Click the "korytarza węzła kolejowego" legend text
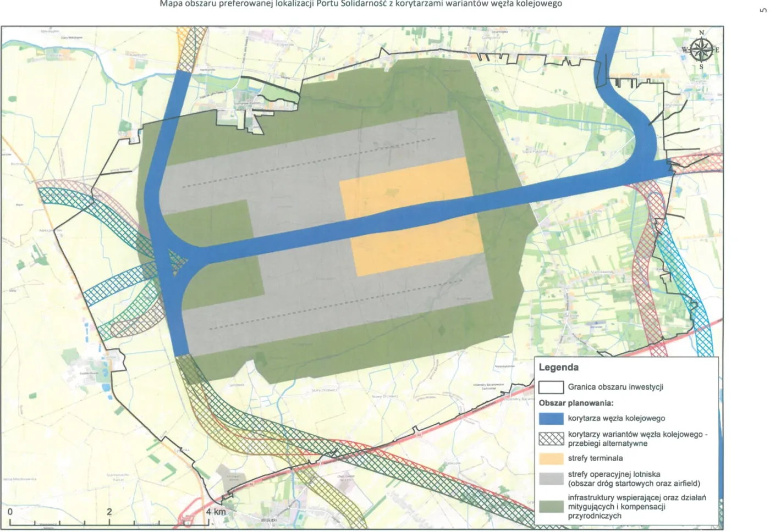Screen dimensions: 770x532 coord(616,419)
